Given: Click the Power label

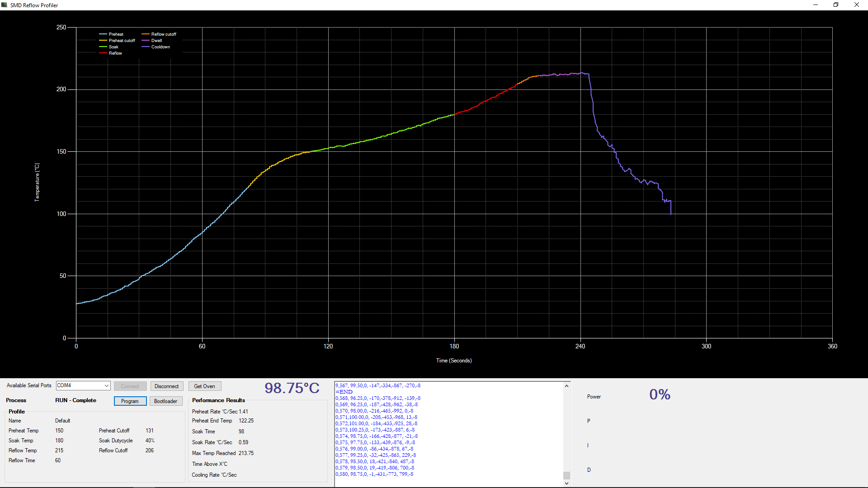Looking at the screenshot, I should click(x=594, y=397).
